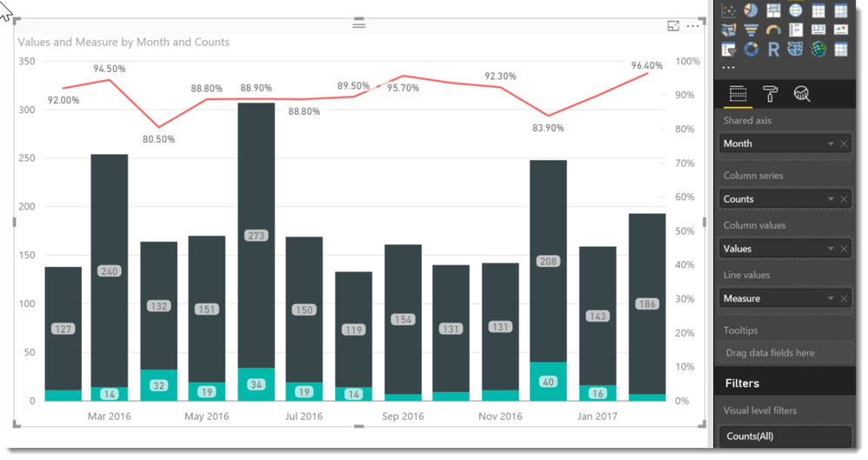Select the Filled map visualization
868x460 pixels.
[729, 30]
